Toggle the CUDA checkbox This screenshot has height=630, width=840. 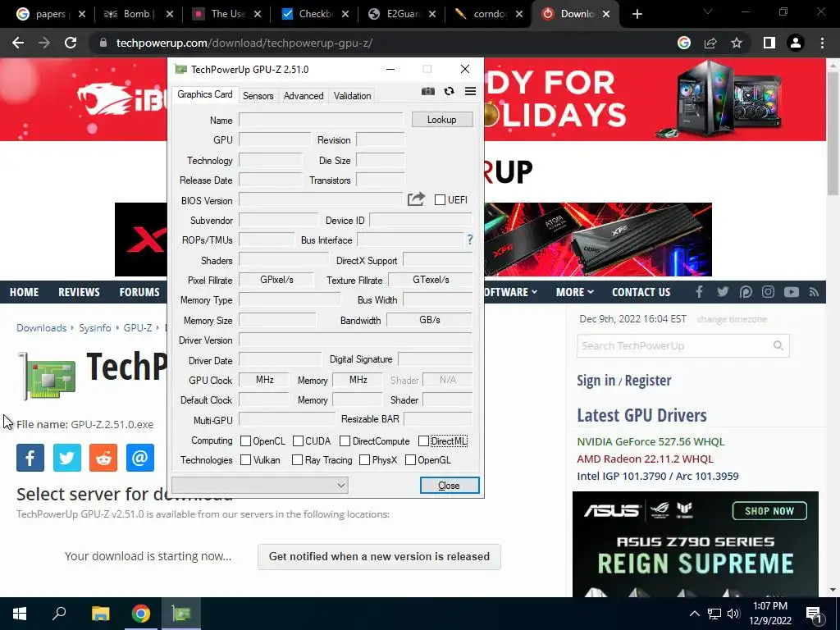coord(298,441)
